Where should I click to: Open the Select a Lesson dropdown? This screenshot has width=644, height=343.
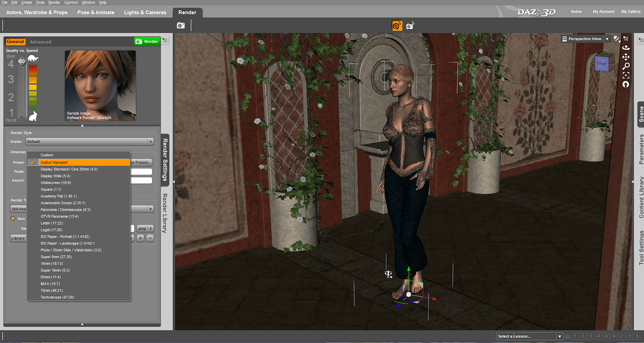click(530, 336)
